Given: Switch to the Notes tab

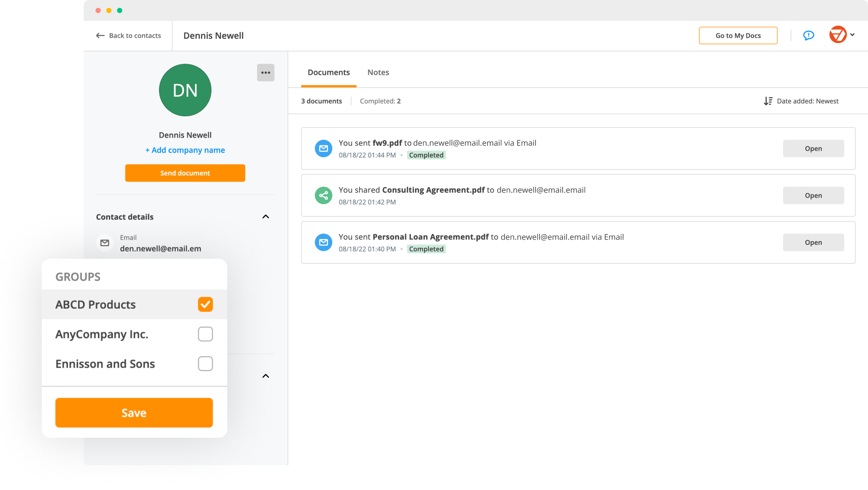Looking at the screenshot, I should 379,72.
